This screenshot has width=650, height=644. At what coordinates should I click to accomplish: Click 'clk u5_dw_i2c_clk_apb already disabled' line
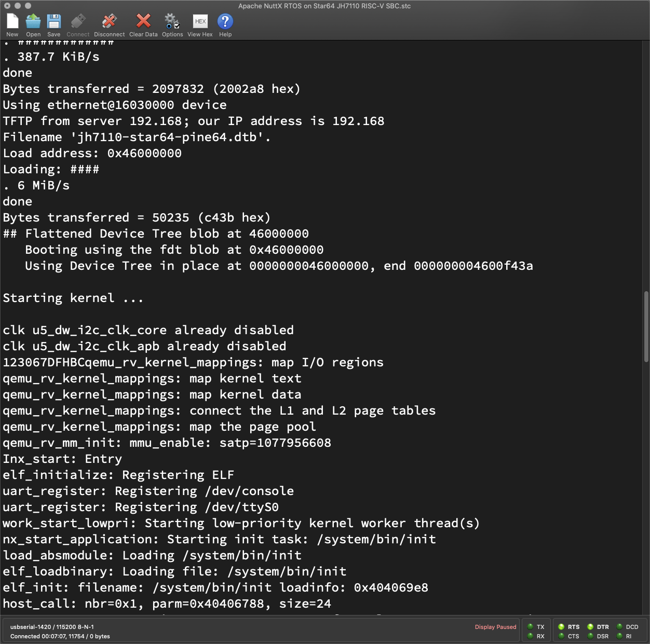point(144,347)
